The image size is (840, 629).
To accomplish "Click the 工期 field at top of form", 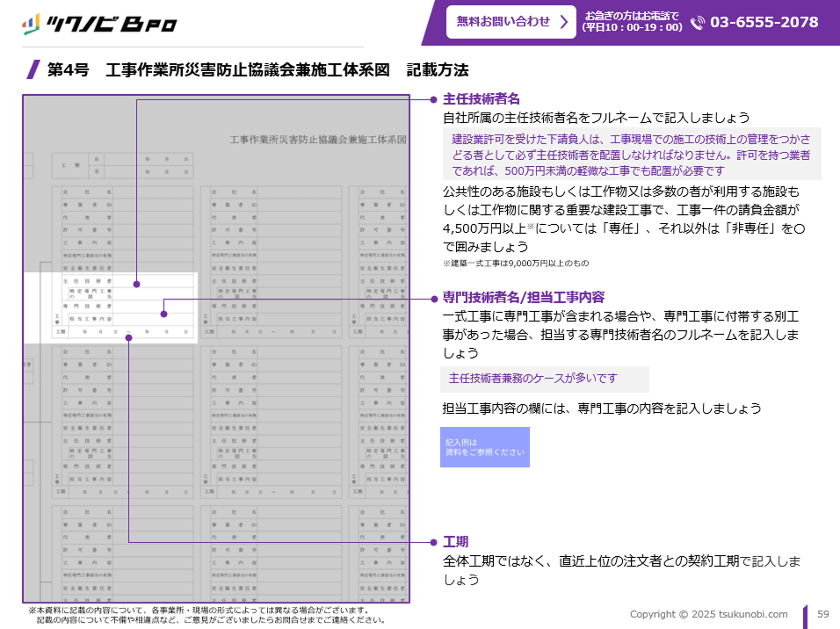I will pos(122,165).
